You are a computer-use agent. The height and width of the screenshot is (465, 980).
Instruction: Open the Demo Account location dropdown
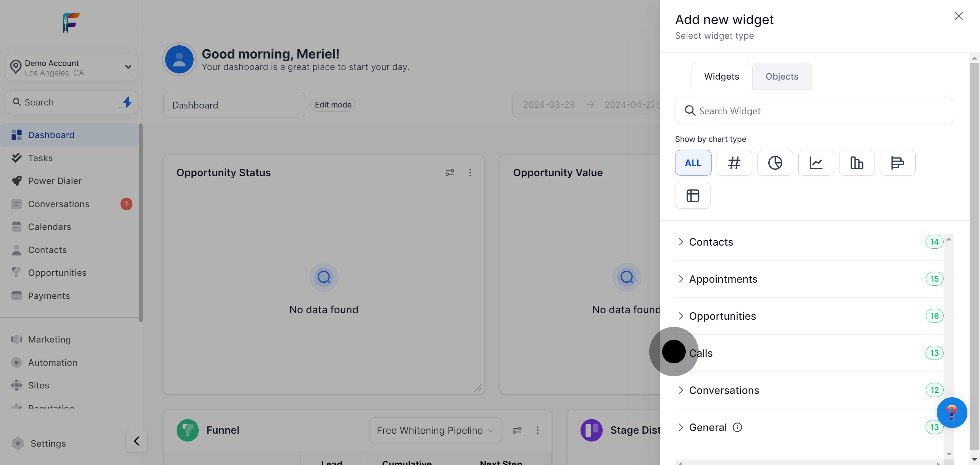pyautogui.click(x=71, y=67)
